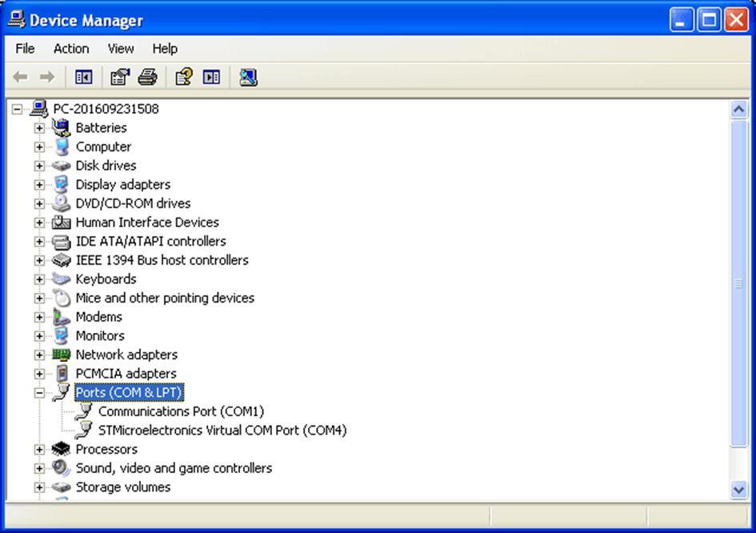Screen dimensions: 756x533
Task: Select the PCMCIA adapters label
Action: click(126, 374)
